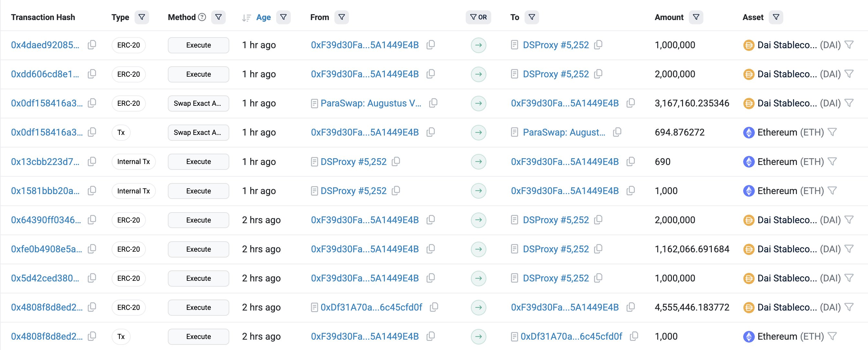This screenshot has width=868, height=350.
Task: Open the Method column filter
Action: click(218, 17)
